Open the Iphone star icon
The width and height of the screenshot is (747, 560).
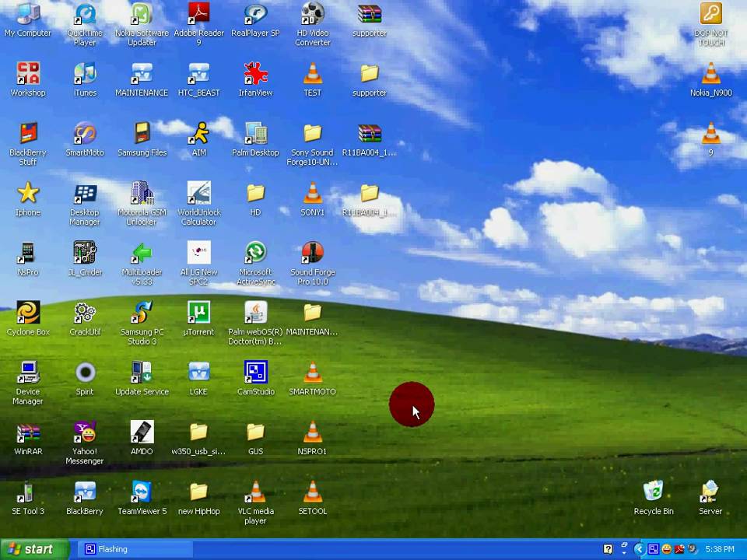tap(28, 193)
